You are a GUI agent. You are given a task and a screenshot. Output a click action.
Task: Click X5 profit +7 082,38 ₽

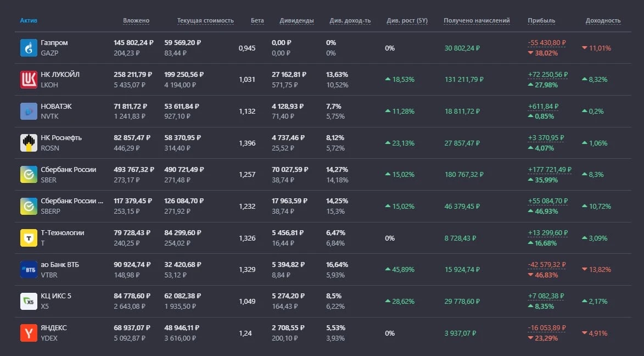[546, 296]
